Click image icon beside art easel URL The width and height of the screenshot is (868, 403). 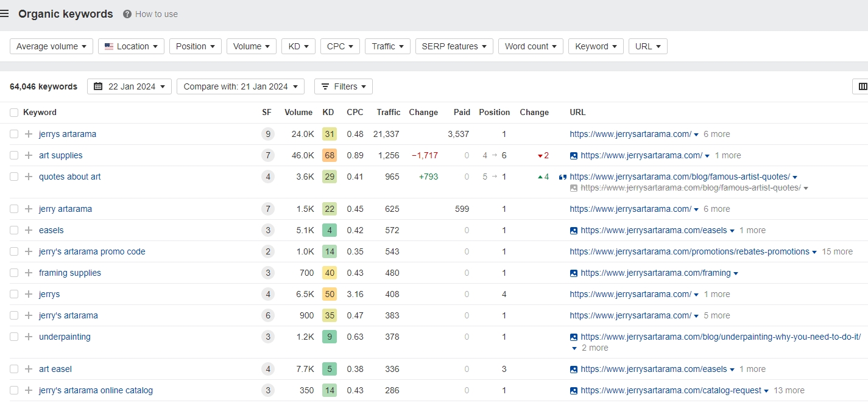574,369
